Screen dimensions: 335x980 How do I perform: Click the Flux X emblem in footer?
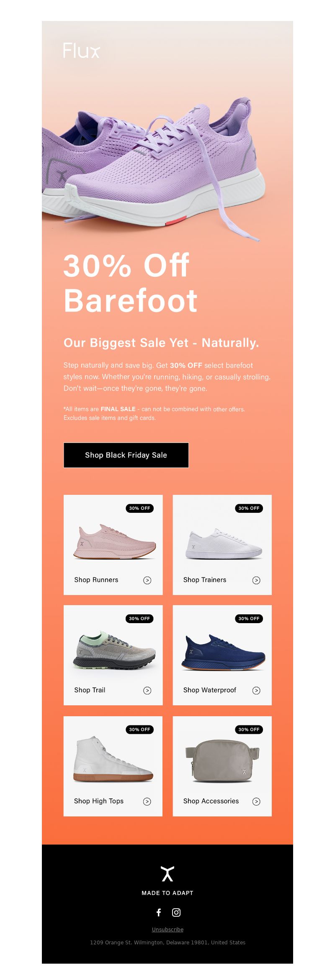[167, 873]
